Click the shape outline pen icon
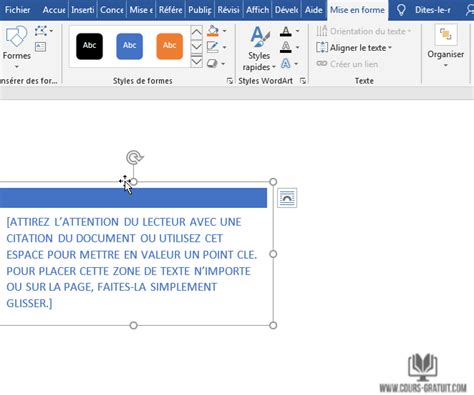The width and height of the screenshot is (474, 395). [x=213, y=47]
